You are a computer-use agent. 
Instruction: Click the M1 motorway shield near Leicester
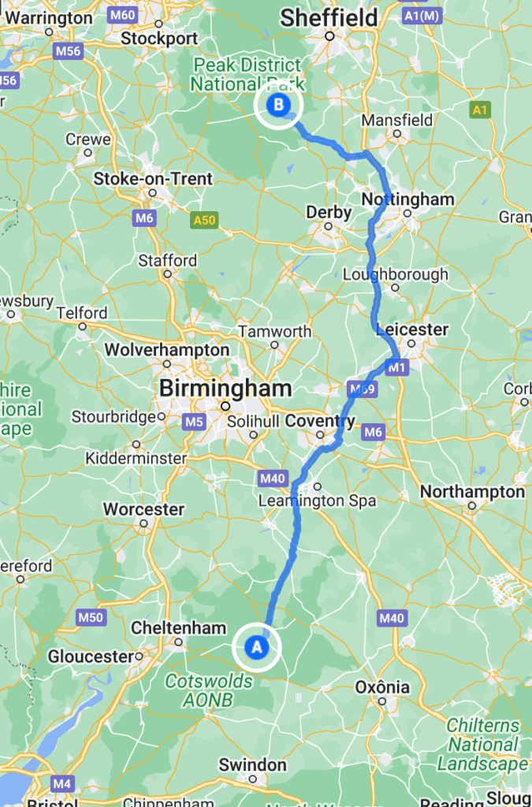point(396,367)
